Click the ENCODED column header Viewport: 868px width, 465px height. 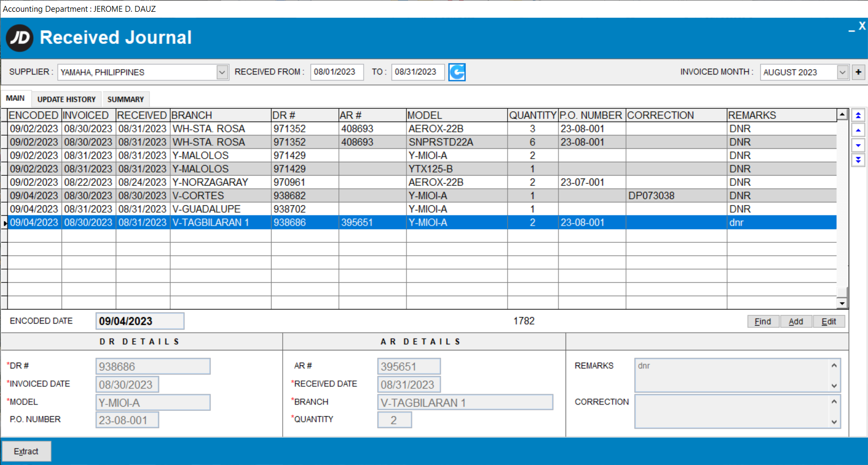coord(34,115)
